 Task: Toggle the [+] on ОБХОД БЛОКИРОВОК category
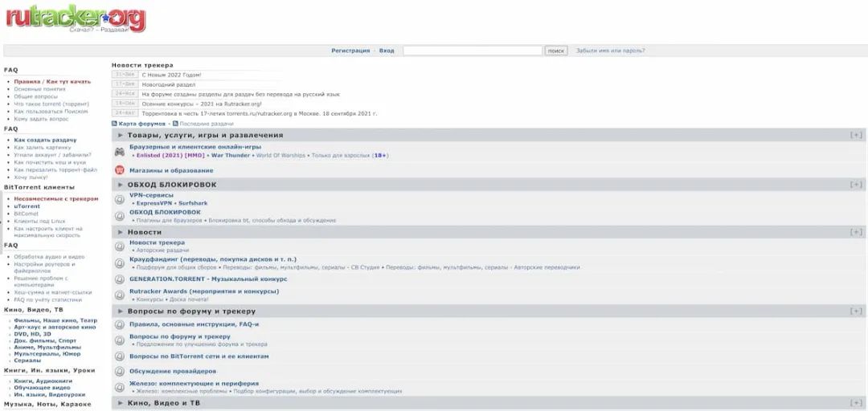[x=856, y=185]
